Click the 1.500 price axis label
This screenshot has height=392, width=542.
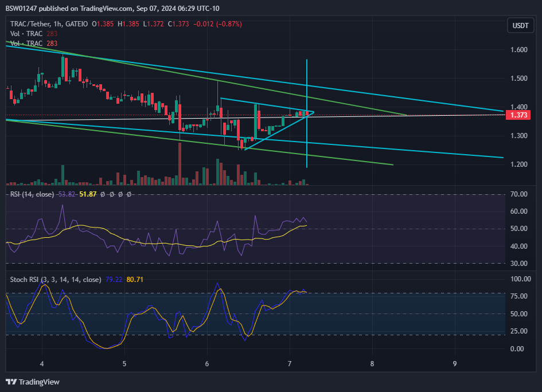519,79
